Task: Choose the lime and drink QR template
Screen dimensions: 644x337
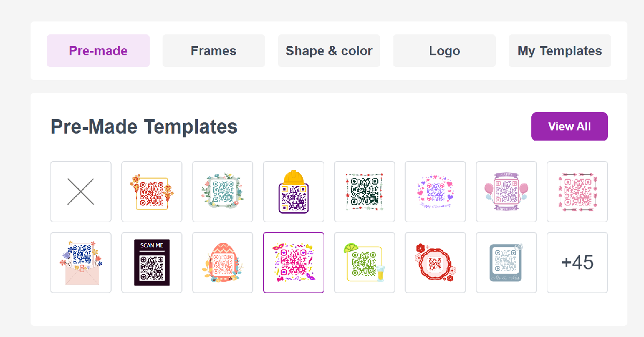Action: pos(364,262)
